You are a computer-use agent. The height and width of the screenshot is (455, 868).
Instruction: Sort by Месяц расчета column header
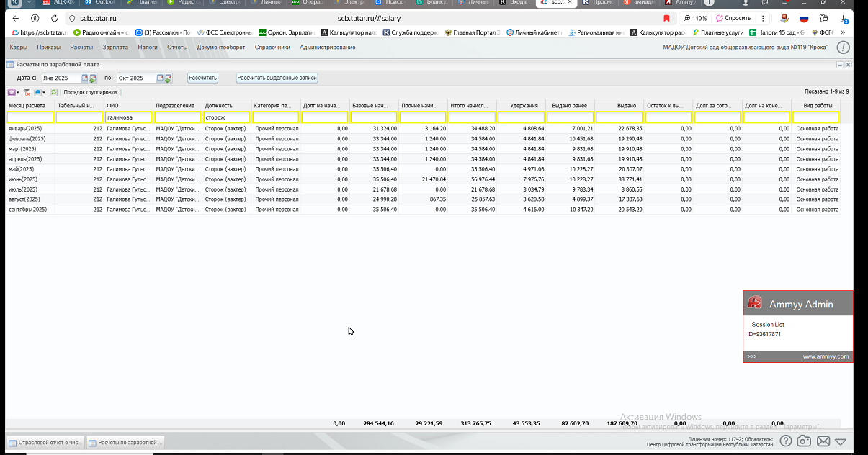[x=30, y=105]
